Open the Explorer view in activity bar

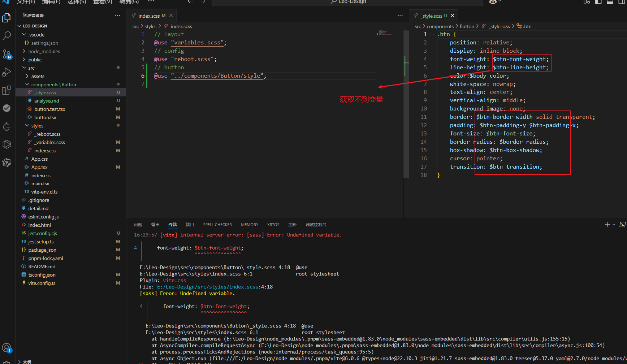click(x=7, y=18)
